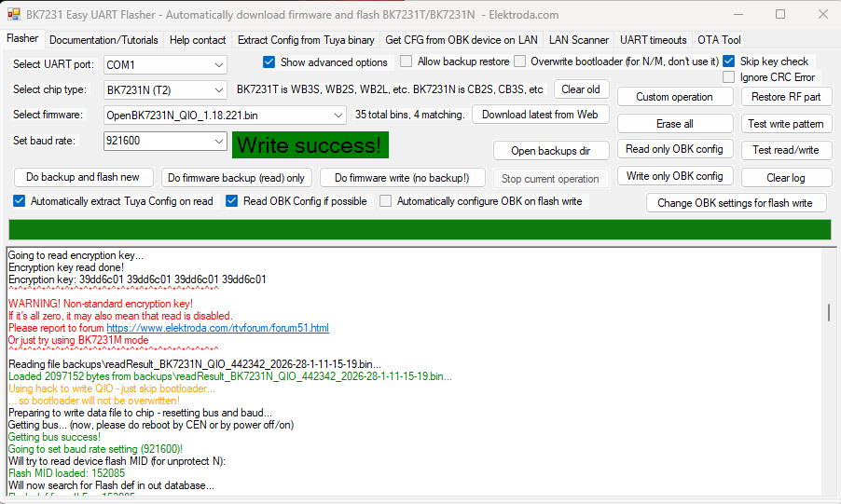The image size is (841, 504).
Task: Open the LAN Scanner tab
Action: click(579, 40)
